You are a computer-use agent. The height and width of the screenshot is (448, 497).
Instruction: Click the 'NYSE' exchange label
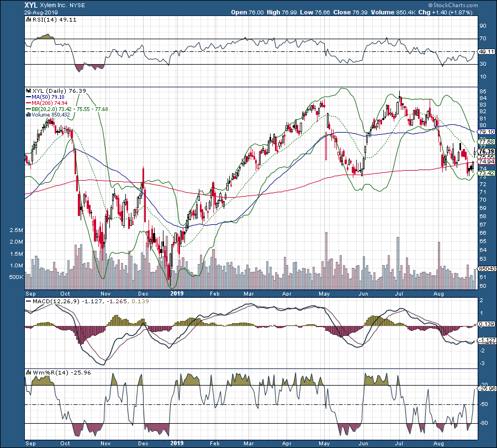point(77,6)
